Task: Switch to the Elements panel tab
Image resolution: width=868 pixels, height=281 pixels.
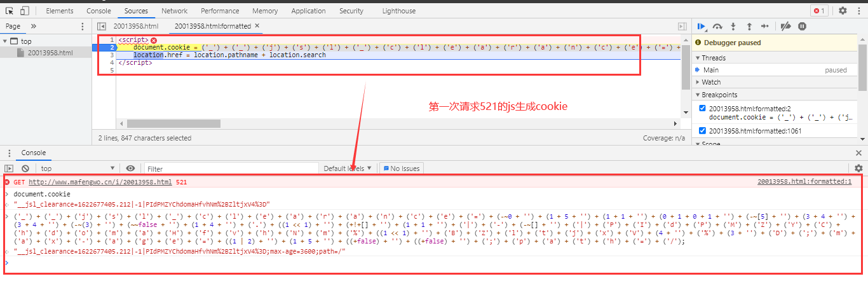Action: point(60,11)
